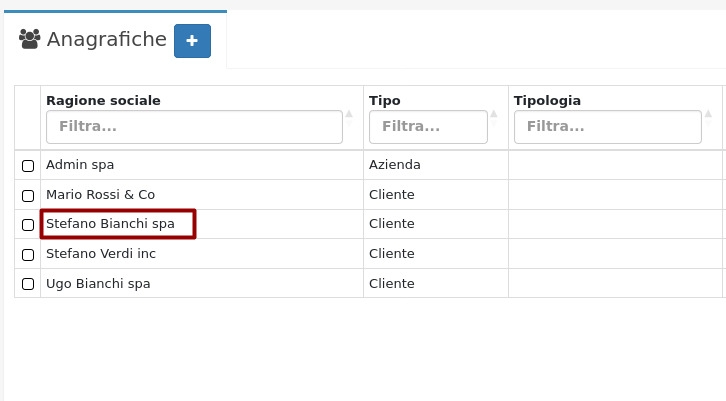Select the Mario Rossi & Co checkbox

pos(28,196)
